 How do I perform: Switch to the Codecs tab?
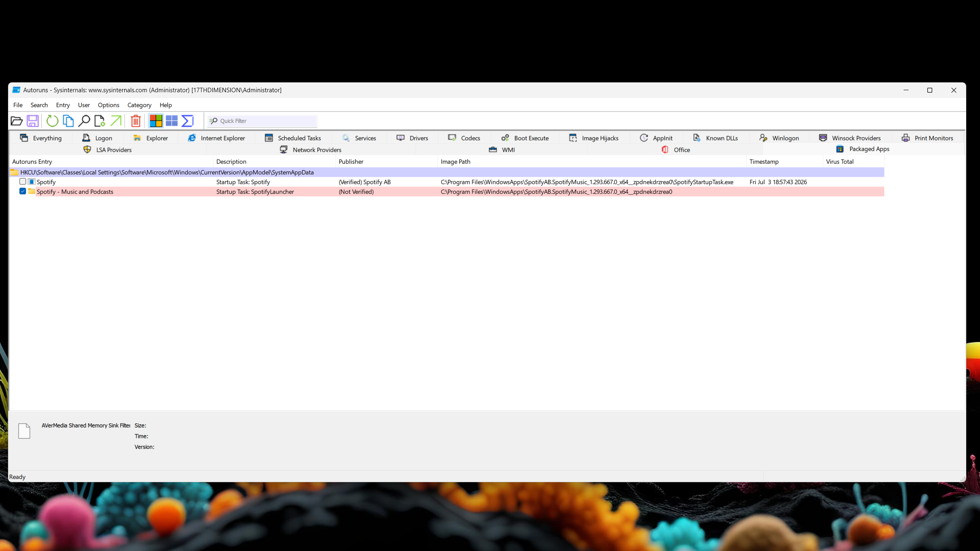click(x=464, y=138)
